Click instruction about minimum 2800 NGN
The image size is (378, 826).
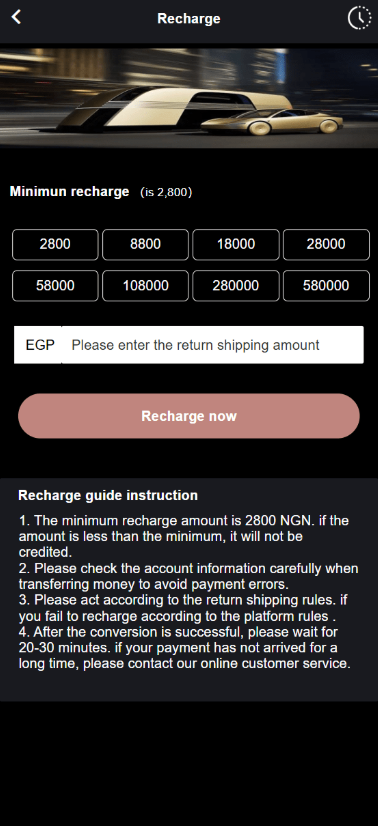coord(184,536)
